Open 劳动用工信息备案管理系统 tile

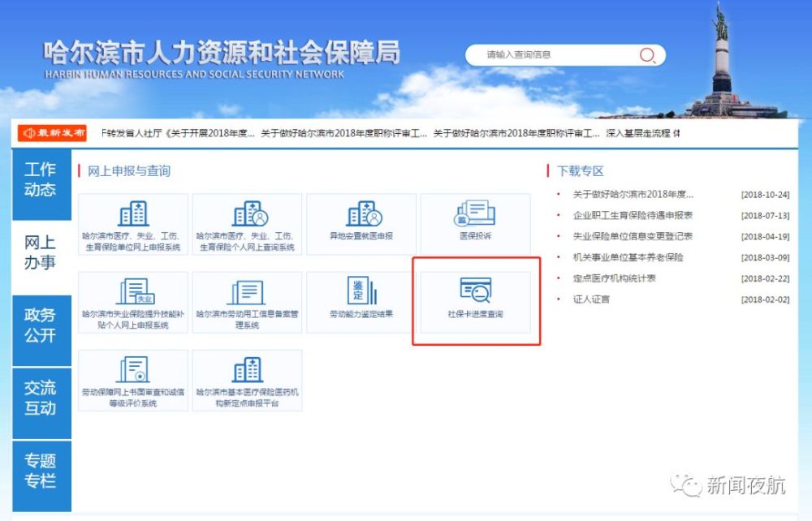[247, 302]
